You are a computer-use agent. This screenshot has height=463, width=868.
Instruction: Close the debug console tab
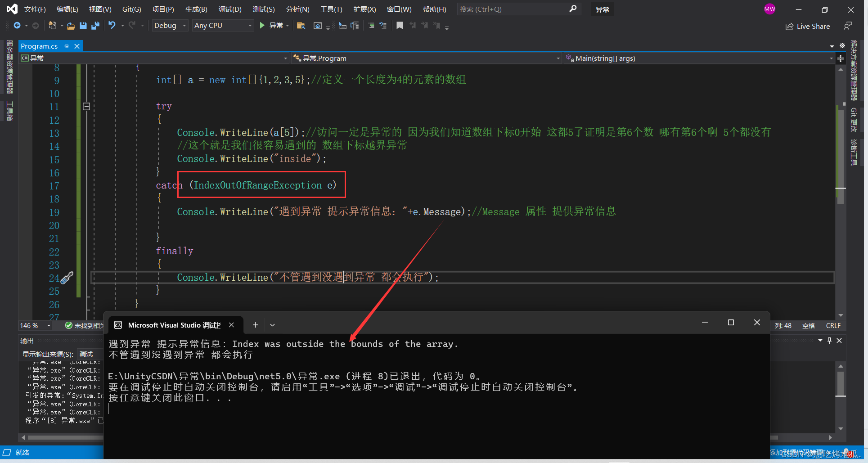[x=231, y=325]
